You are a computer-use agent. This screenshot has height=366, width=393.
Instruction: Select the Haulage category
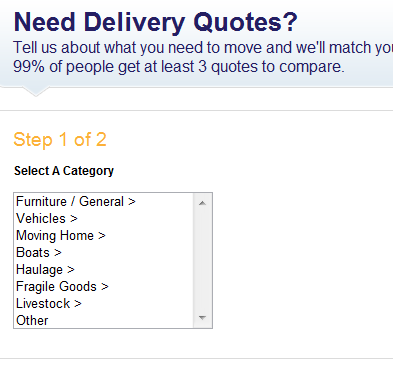[x=104, y=270]
